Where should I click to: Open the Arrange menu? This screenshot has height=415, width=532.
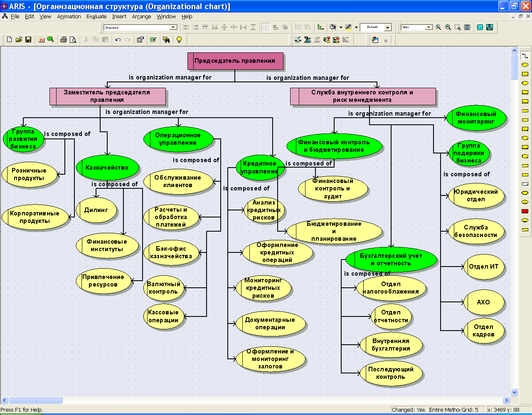click(141, 17)
